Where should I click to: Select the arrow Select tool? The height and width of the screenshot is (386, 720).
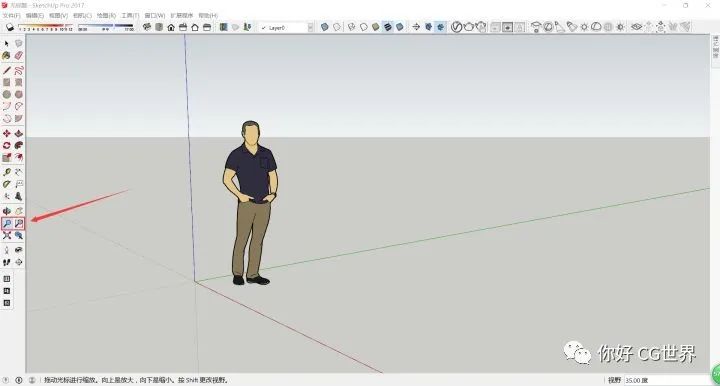coord(6,44)
